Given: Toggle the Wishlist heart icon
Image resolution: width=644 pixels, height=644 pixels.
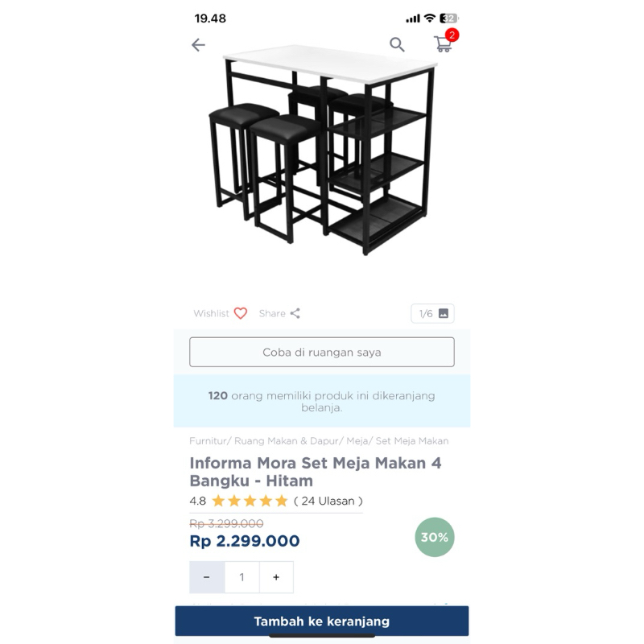Looking at the screenshot, I should pyautogui.click(x=240, y=313).
